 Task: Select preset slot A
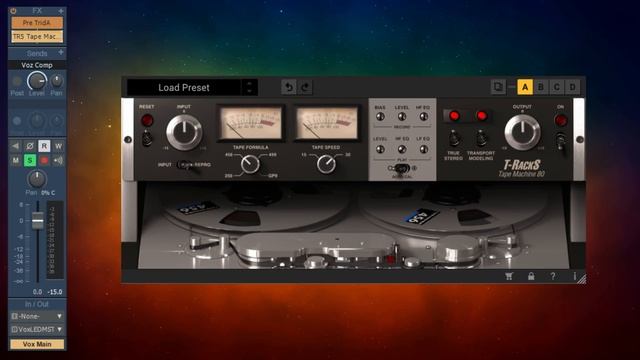coord(525,87)
